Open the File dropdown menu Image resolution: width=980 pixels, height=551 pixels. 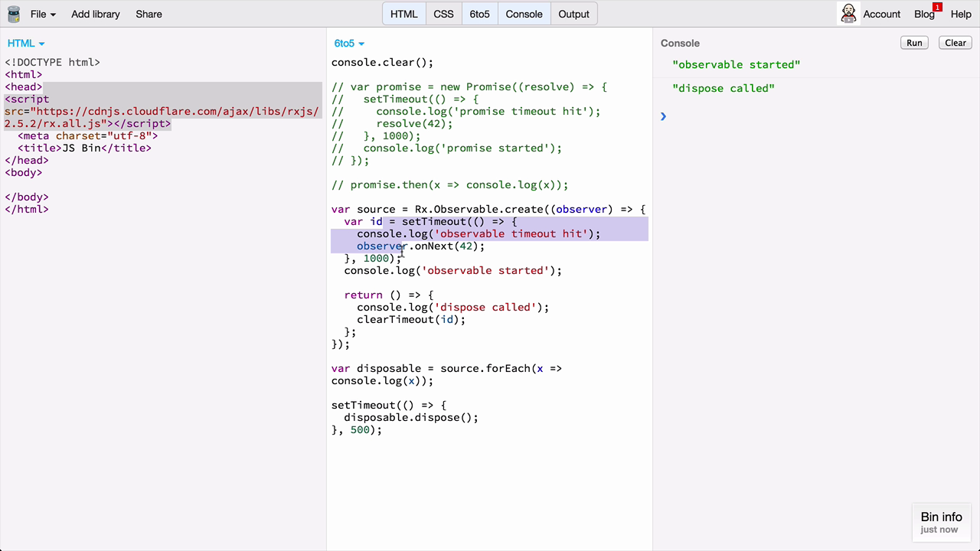(43, 14)
